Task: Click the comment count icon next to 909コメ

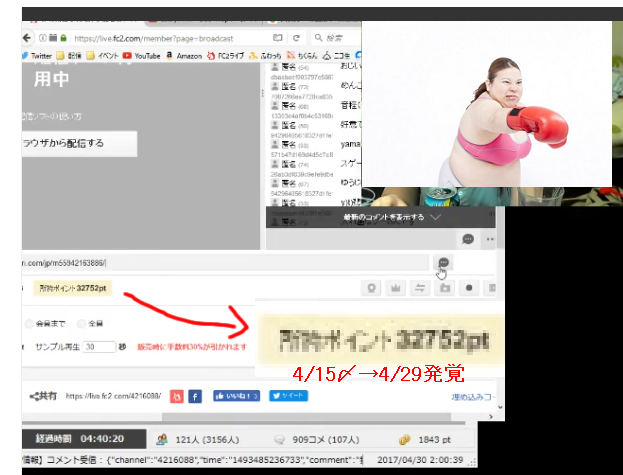Action: pos(280,440)
